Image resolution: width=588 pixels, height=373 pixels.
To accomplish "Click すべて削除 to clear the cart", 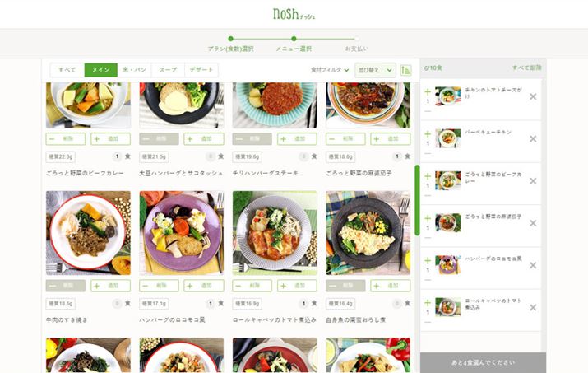I will pyautogui.click(x=527, y=68).
